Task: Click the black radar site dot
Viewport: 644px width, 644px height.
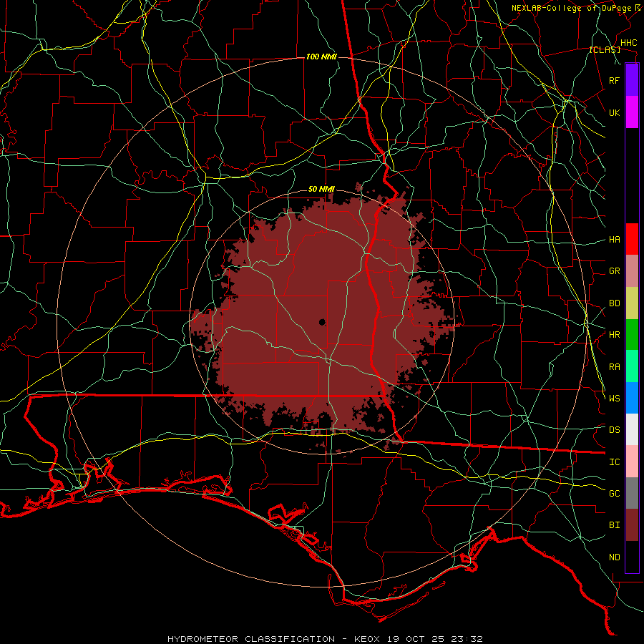Action: click(x=322, y=322)
